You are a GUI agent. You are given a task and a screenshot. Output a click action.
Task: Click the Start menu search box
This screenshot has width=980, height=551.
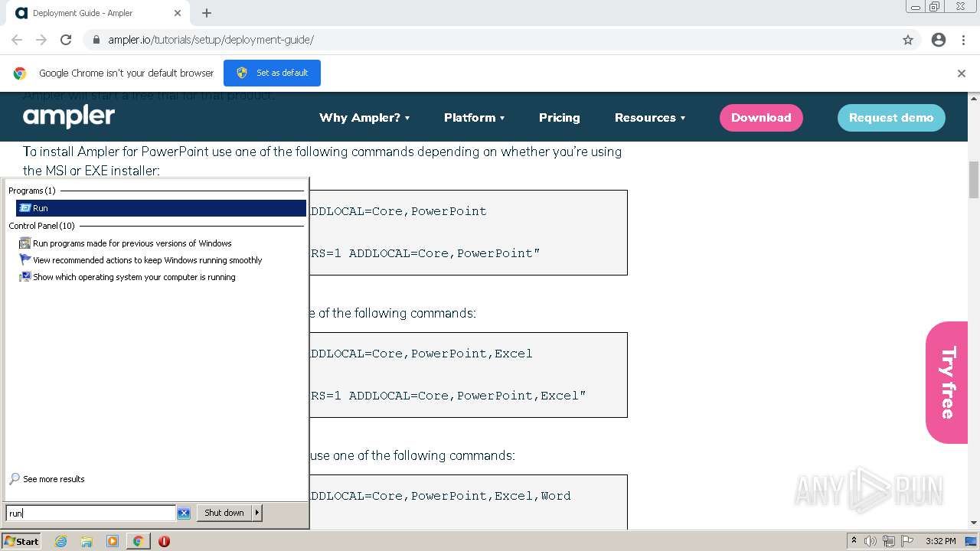pos(90,513)
